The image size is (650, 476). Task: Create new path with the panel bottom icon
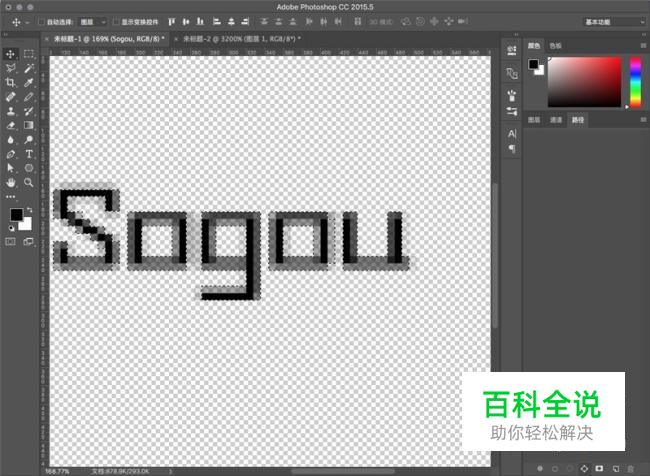tap(616, 469)
